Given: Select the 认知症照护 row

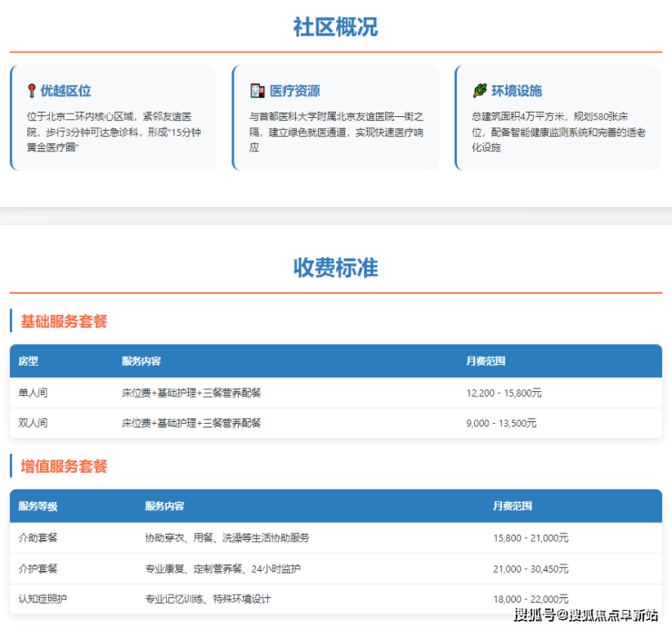Looking at the screenshot, I should point(335,599).
